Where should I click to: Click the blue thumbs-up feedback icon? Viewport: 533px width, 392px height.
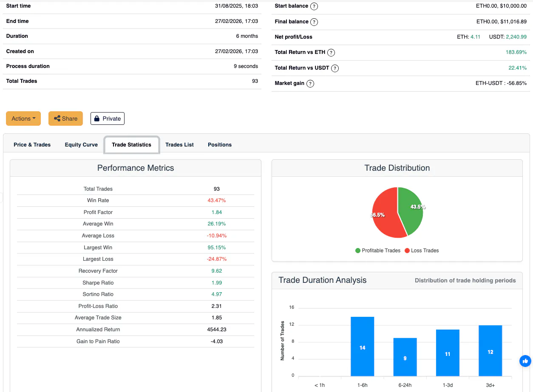[x=525, y=361]
